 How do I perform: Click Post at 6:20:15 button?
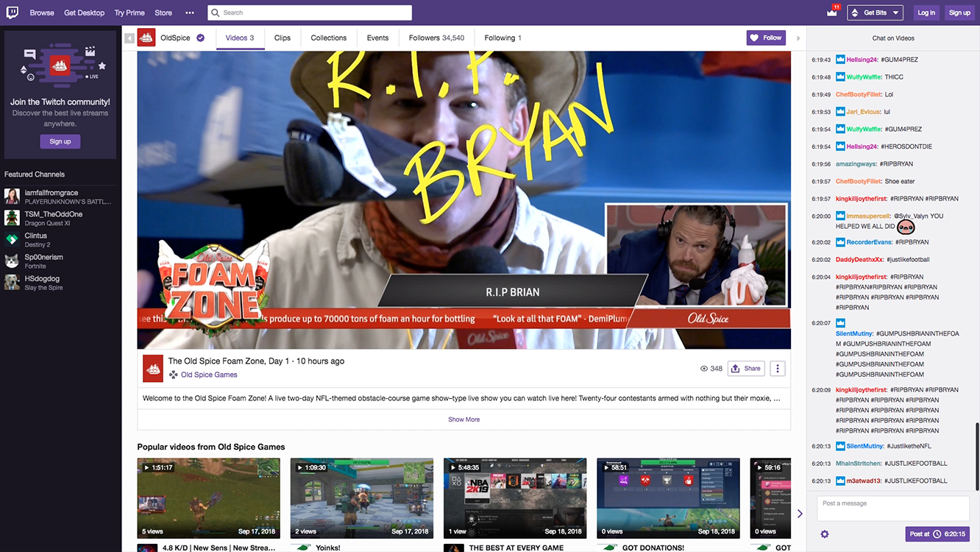tap(937, 534)
